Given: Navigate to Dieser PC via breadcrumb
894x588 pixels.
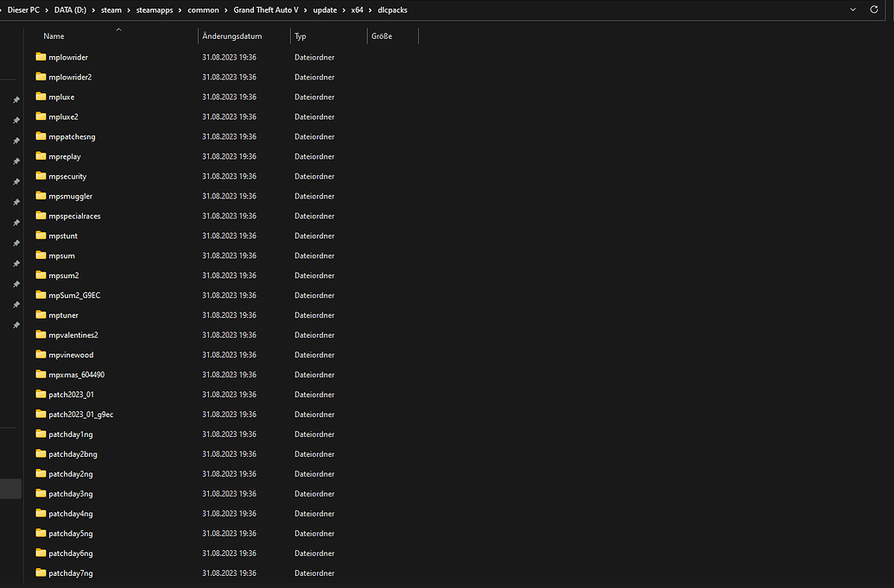Looking at the screenshot, I should 22,9.
